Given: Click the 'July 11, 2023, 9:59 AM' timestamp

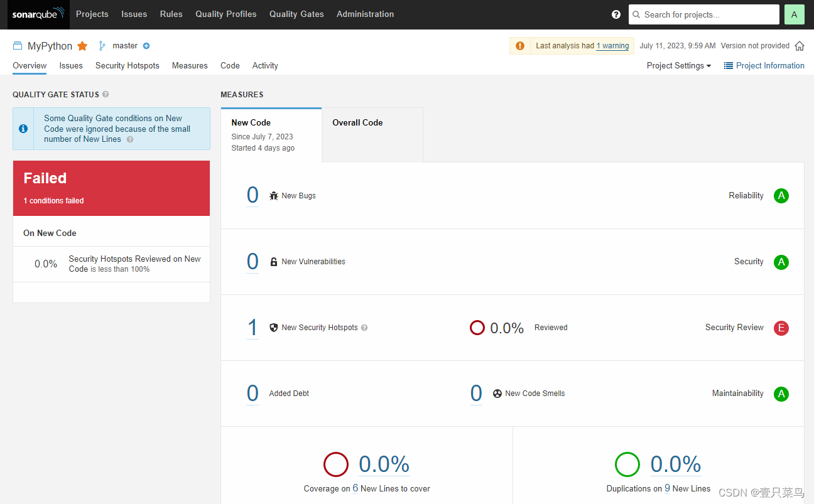Looking at the screenshot, I should point(678,46).
